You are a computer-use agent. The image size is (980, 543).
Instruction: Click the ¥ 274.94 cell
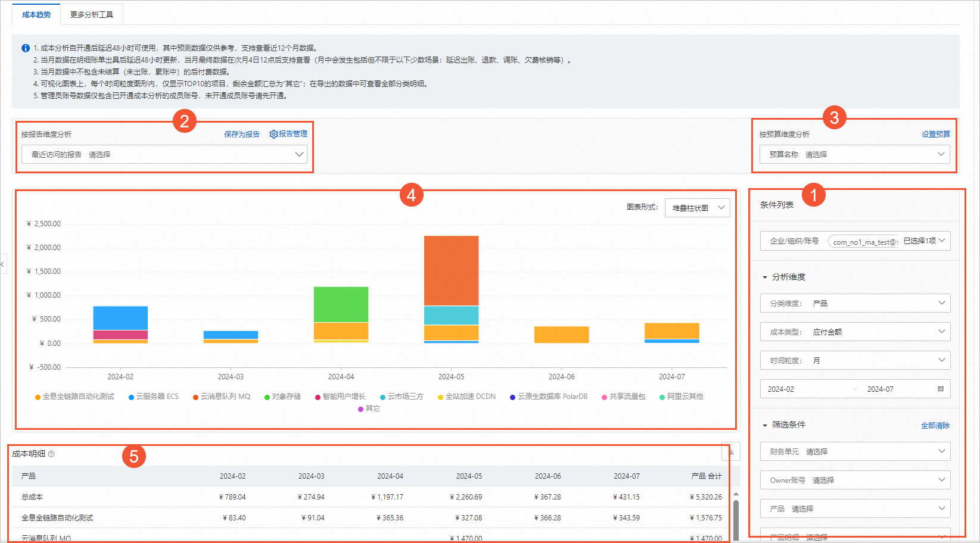point(311,497)
